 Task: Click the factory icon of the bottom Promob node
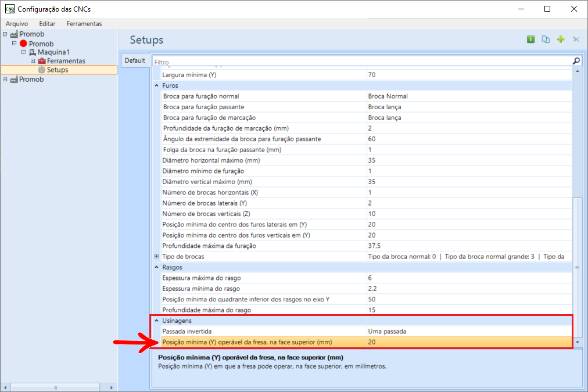pos(15,80)
